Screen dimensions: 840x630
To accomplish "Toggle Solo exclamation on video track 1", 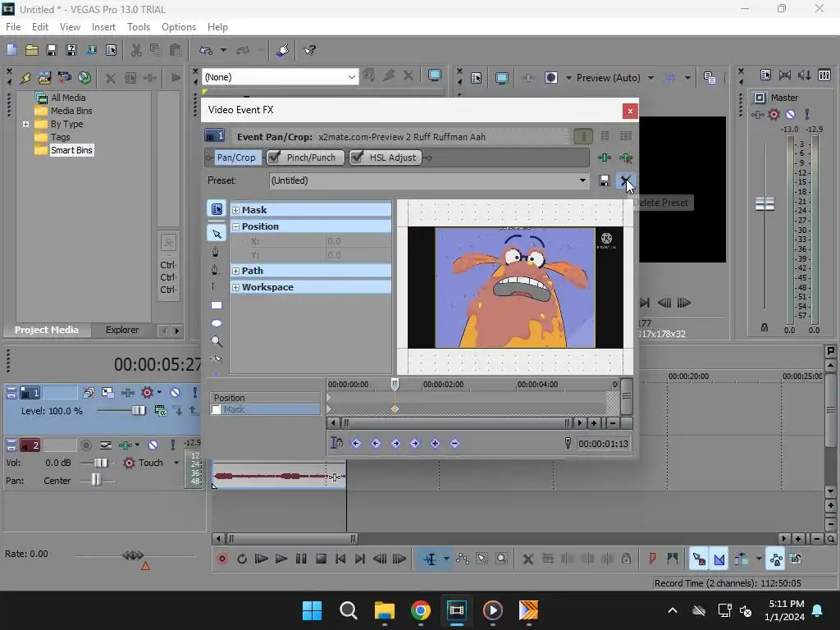I will pos(194,393).
